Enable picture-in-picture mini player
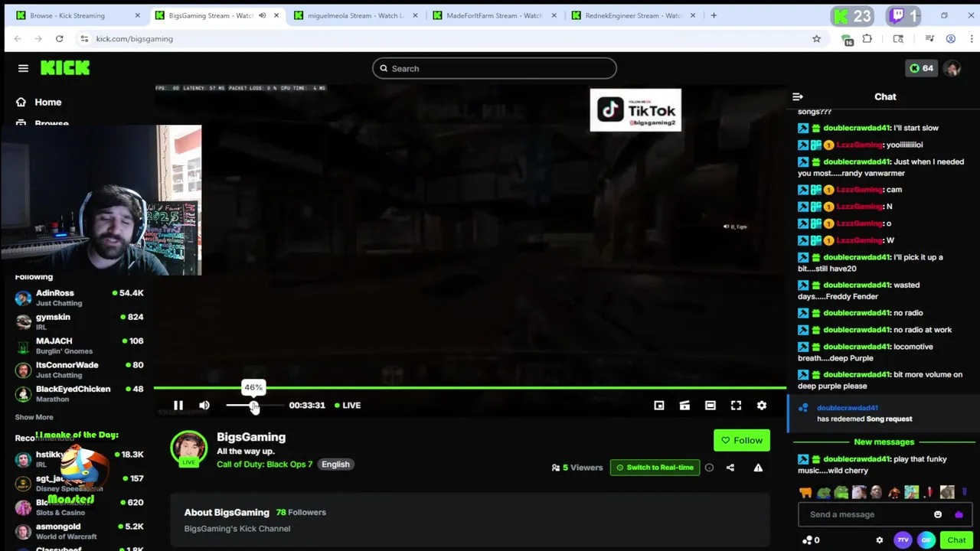Image resolution: width=980 pixels, height=551 pixels. (x=658, y=405)
